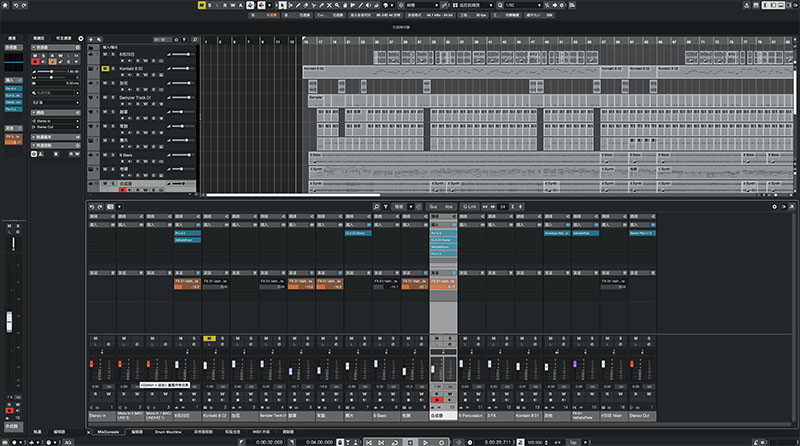Click Go to Left Locator transport button

(369, 442)
